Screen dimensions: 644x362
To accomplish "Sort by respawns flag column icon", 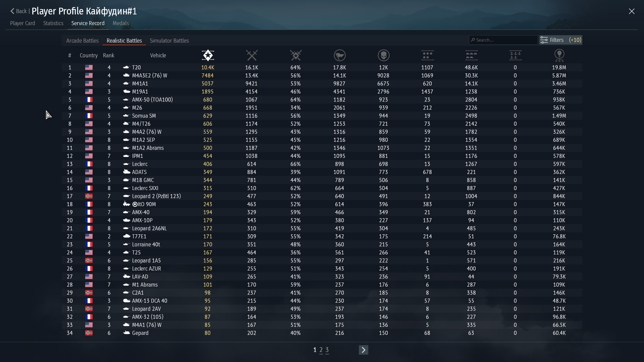I will pos(339,55).
